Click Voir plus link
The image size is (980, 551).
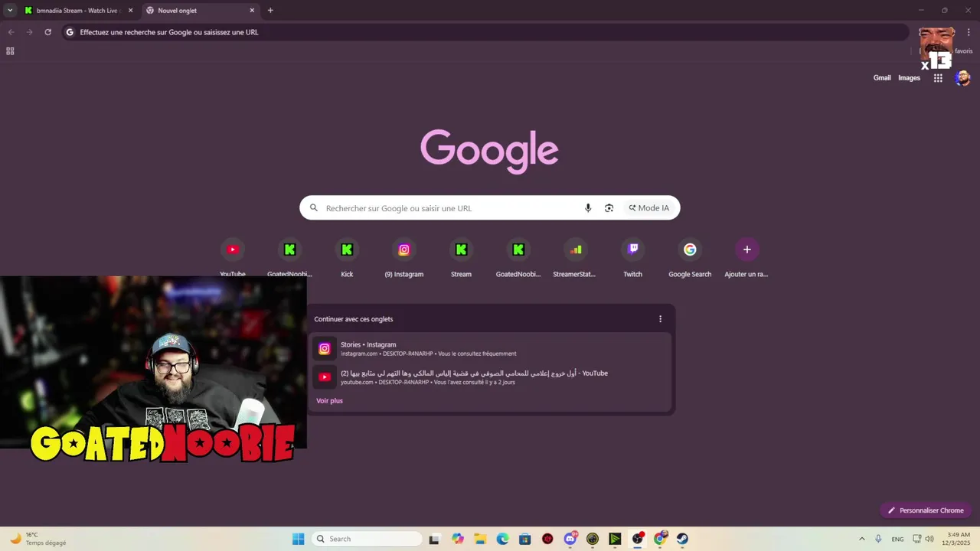[329, 401]
